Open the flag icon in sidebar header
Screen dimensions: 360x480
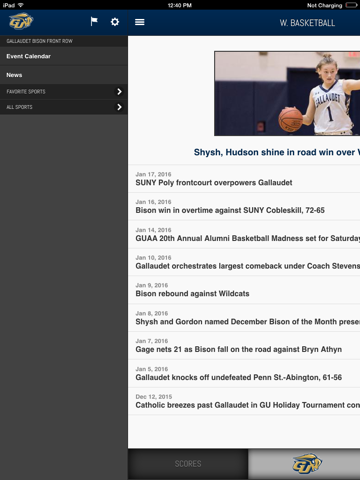(94, 22)
